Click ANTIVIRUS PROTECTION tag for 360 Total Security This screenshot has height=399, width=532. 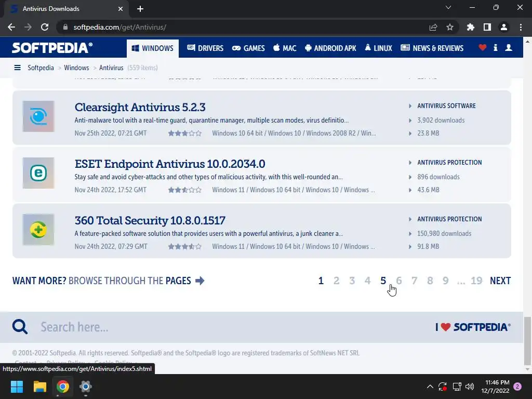(x=449, y=219)
